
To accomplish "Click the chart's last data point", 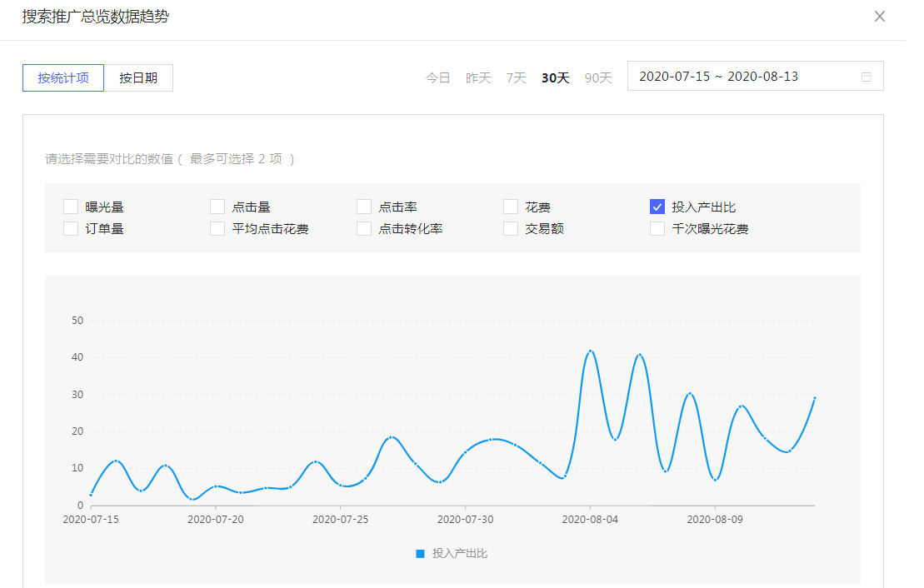I will point(814,398).
